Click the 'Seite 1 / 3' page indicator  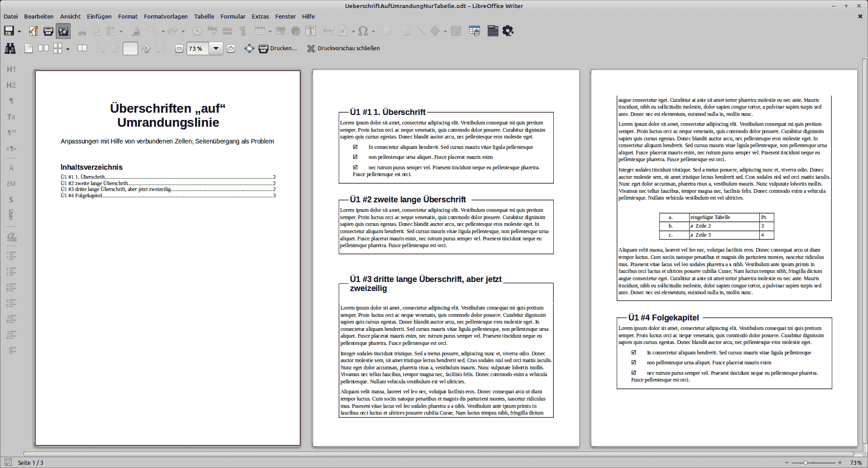(x=31, y=463)
